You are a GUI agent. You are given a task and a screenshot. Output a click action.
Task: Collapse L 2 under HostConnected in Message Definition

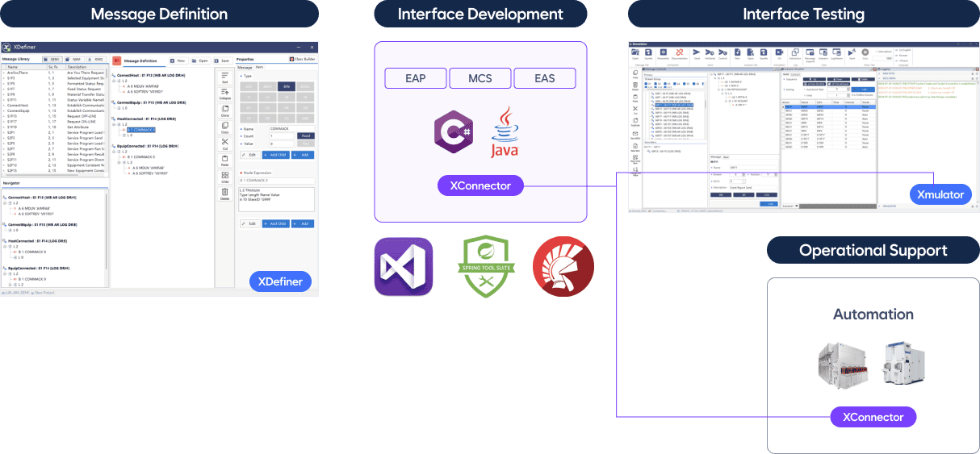[x=115, y=124]
